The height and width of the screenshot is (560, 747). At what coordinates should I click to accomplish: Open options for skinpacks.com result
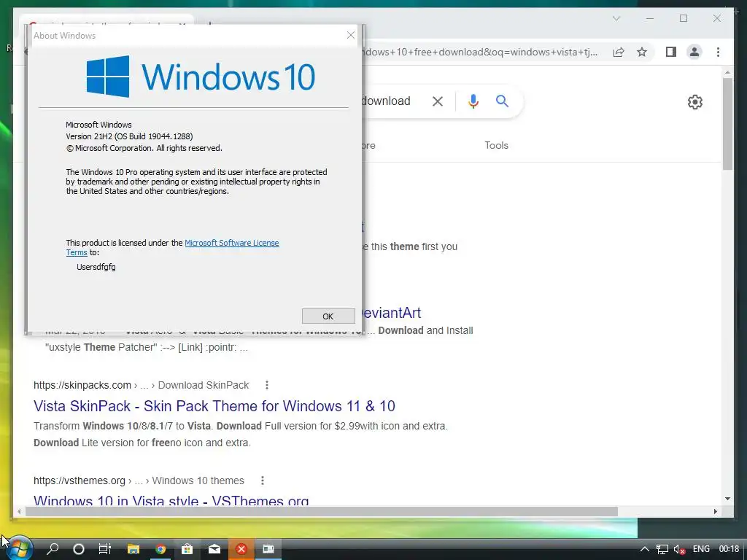(x=267, y=385)
